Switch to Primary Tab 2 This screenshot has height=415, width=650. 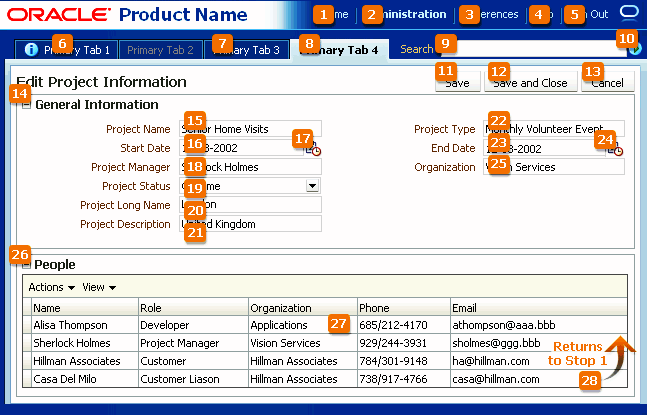pyautogui.click(x=161, y=50)
